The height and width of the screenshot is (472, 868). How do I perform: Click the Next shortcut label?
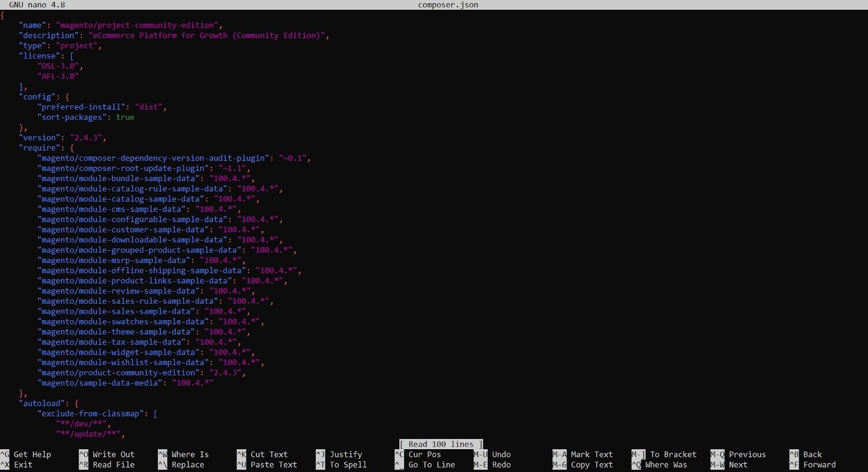point(738,465)
